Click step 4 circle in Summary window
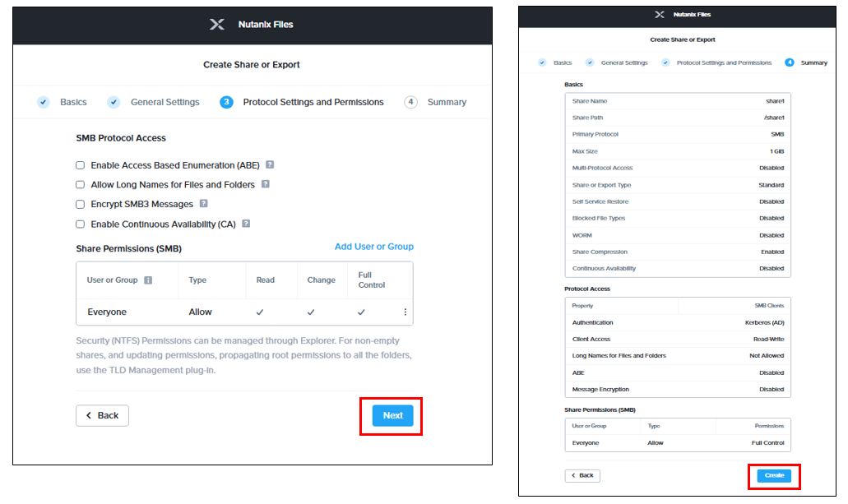Image resolution: width=848 pixels, height=504 pixels. point(790,62)
